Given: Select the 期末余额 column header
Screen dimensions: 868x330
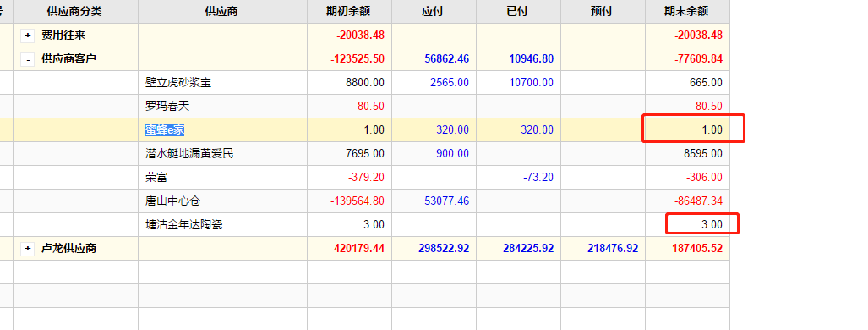Looking at the screenshot, I should click(x=686, y=11).
